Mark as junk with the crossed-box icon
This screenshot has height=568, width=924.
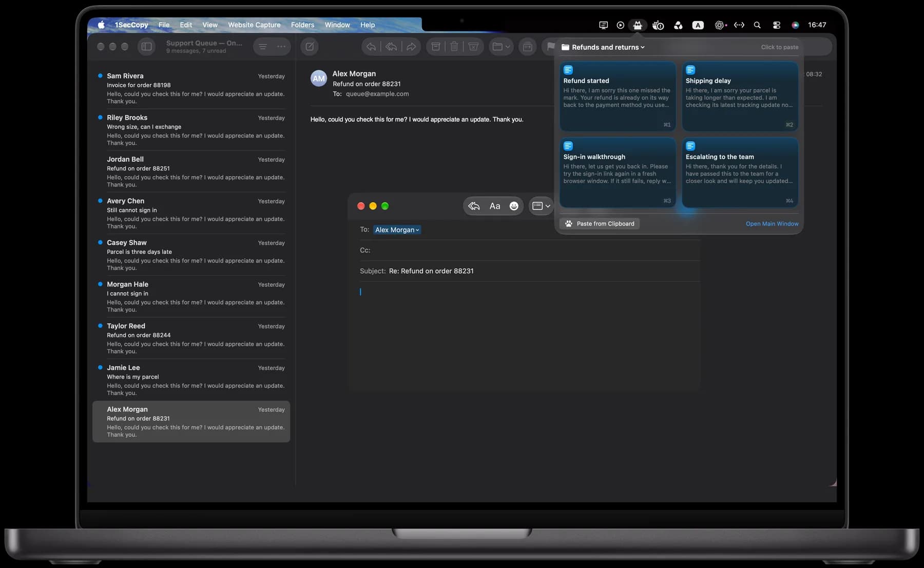click(x=473, y=47)
